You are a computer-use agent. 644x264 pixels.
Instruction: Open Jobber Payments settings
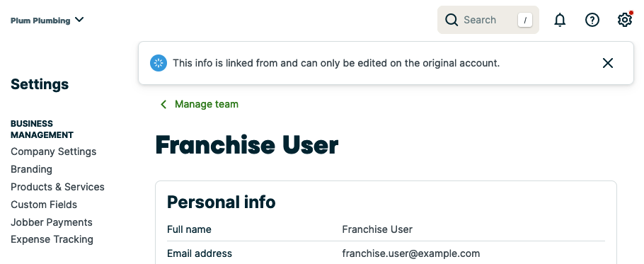[x=52, y=222]
